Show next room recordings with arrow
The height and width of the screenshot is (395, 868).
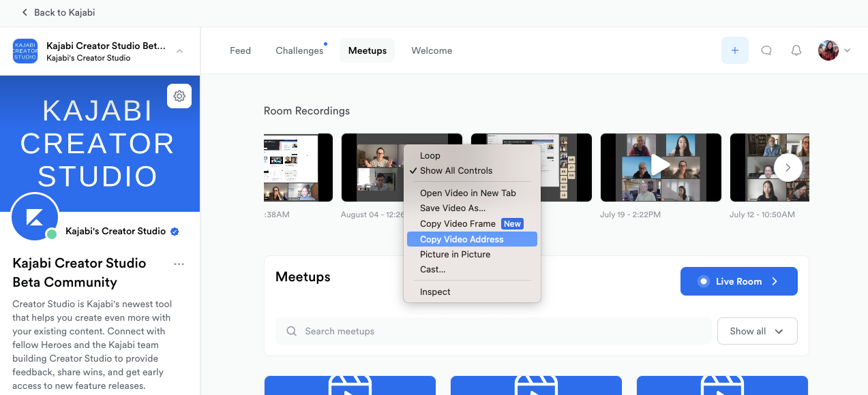[x=788, y=167]
